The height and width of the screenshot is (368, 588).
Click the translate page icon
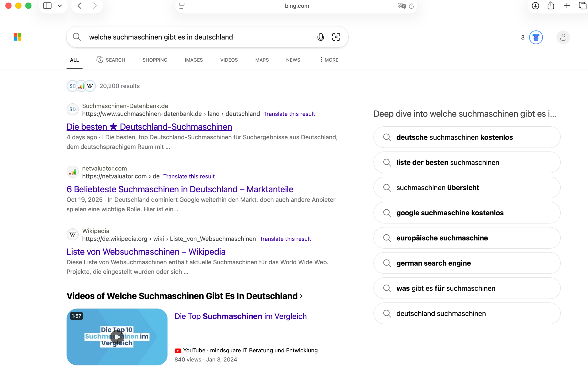click(402, 6)
